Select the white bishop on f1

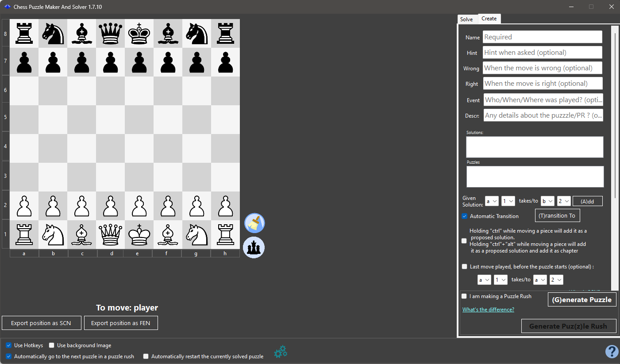pyautogui.click(x=168, y=234)
